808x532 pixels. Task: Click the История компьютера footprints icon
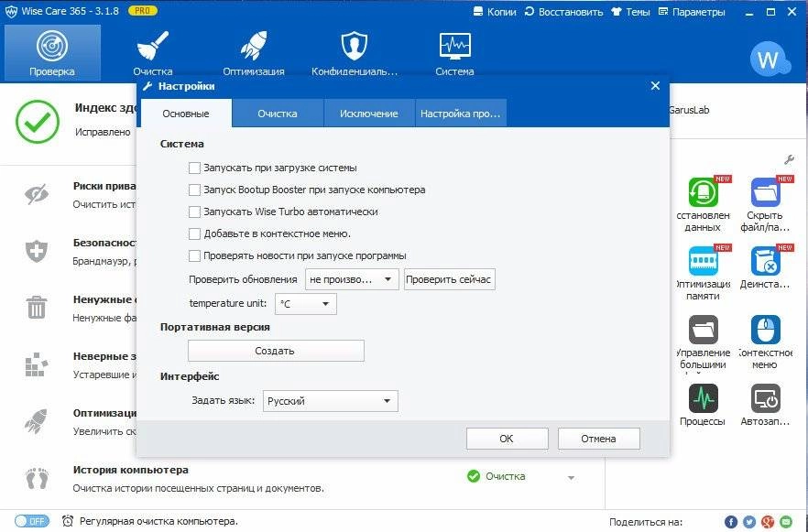[37, 479]
